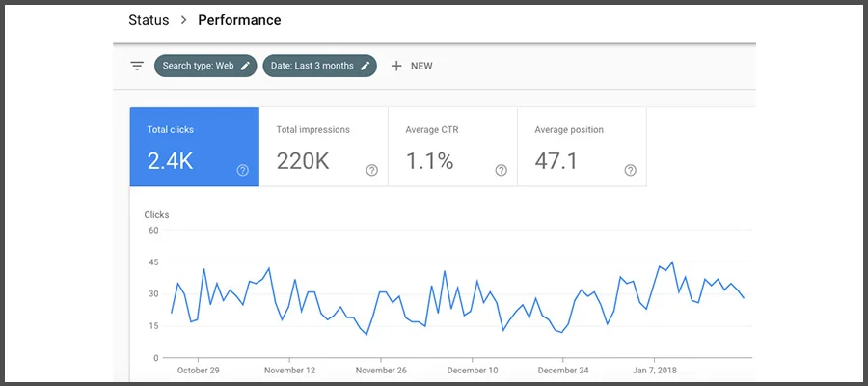The image size is (868, 386).
Task: Click pencil icon on Date chip
Action: (365, 66)
